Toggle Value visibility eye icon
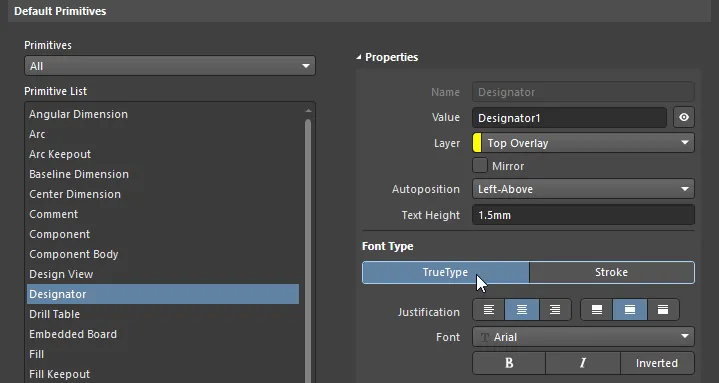 (684, 117)
